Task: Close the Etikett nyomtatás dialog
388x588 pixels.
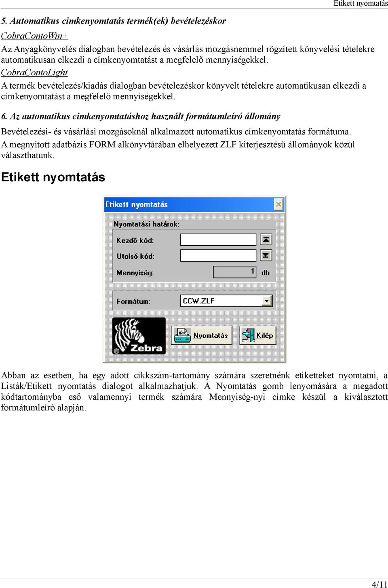Action: 278,204
